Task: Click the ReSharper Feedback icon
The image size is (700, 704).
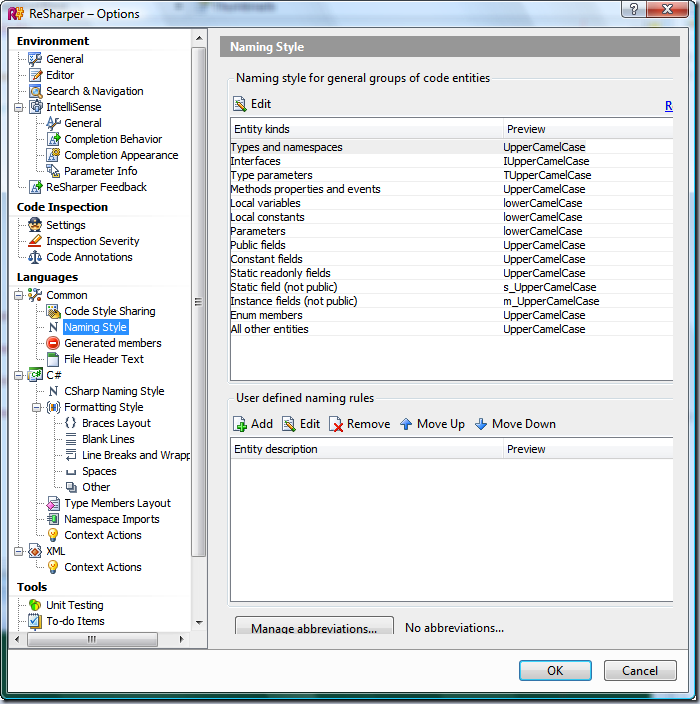Action: (35, 187)
